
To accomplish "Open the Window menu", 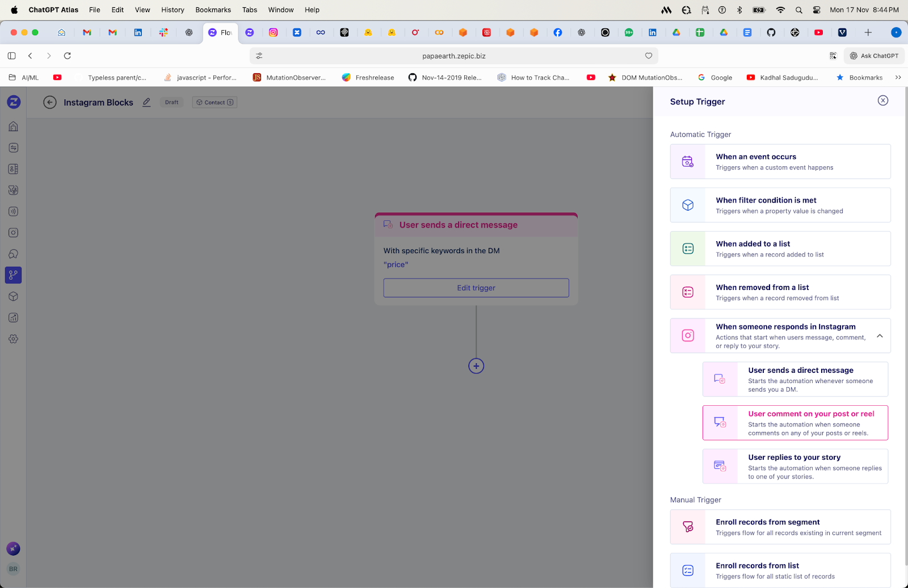I will click(x=281, y=10).
